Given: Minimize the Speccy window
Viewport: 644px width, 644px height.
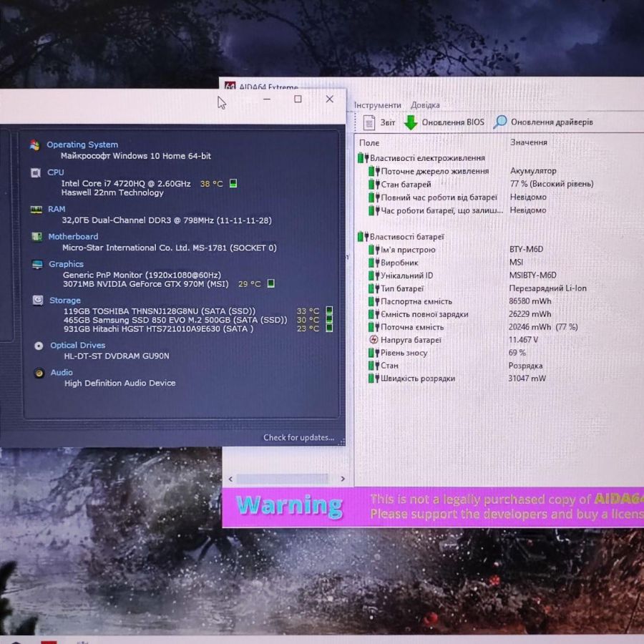Looking at the screenshot, I should point(267,99).
